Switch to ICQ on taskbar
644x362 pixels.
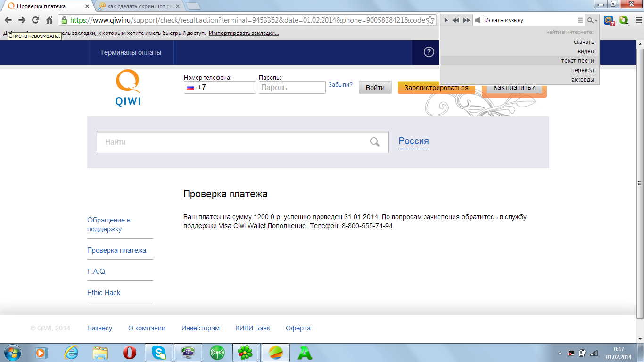[x=245, y=352]
